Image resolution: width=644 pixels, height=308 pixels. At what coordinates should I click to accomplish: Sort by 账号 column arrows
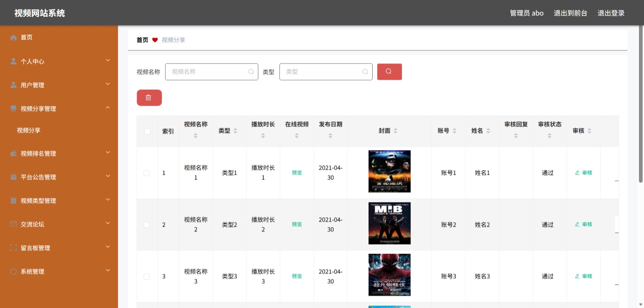454,131
